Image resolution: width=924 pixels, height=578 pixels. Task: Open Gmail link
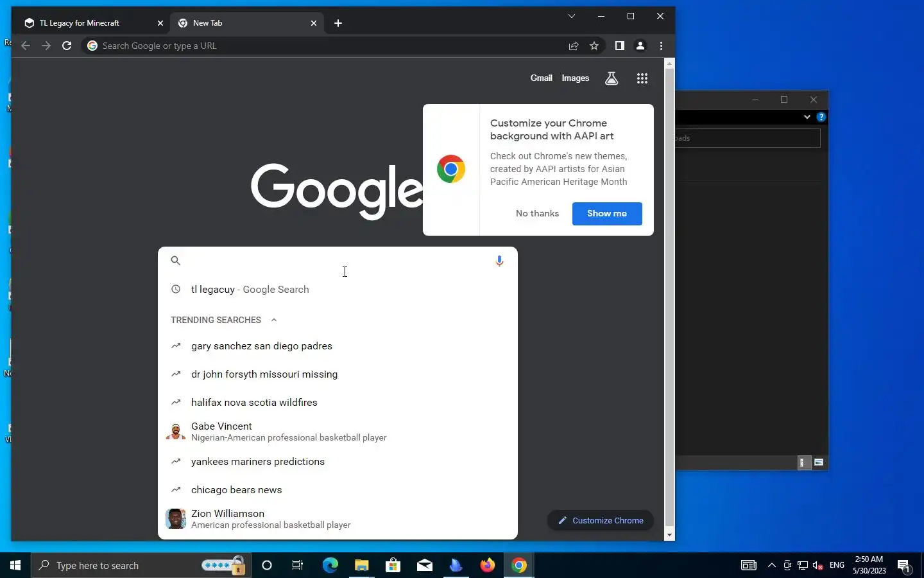[x=541, y=78]
